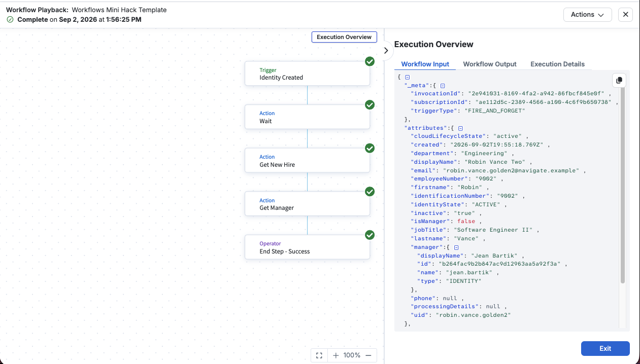The width and height of the screenshot is (640, 364).
Task: Click the success check on Wait step
Action: [370, 105]
